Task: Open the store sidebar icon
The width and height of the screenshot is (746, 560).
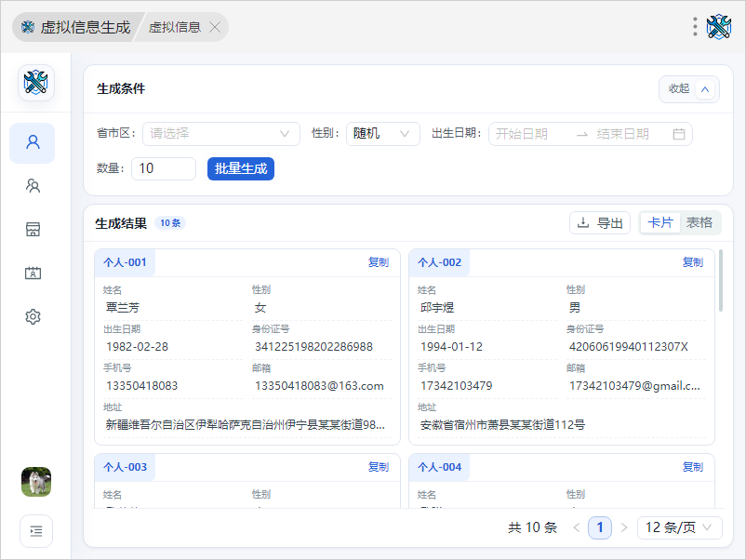Action: click(33, 230)
